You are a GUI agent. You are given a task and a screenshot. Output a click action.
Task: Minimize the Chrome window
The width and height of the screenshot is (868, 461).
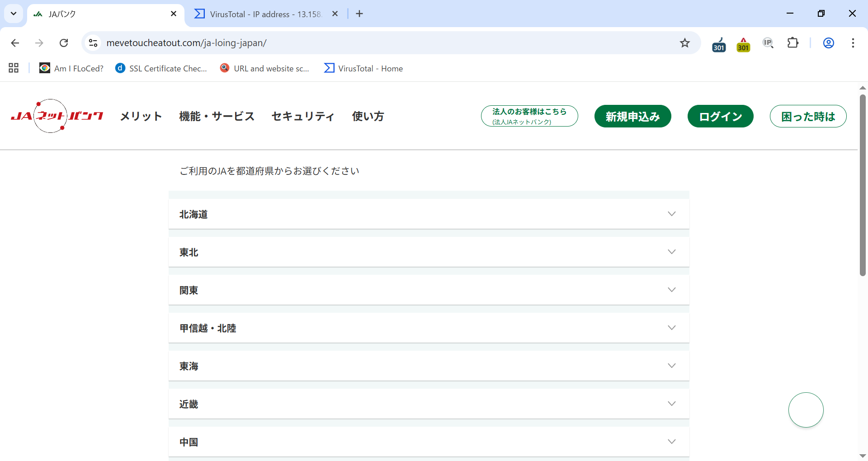point(790,14)
